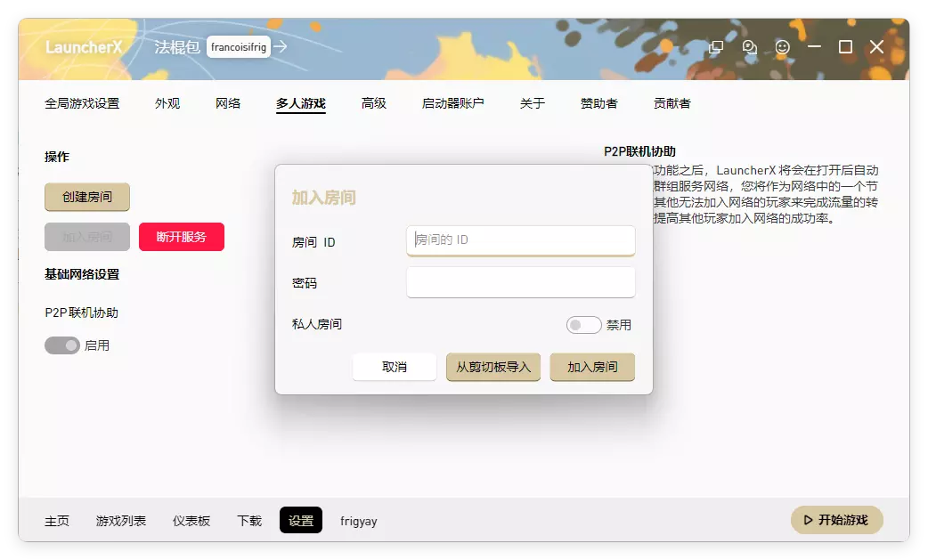The width and height of the screenshot is (928, 560).
Task: Click 从剪切板导入 button
Action: tap(493, 367)
